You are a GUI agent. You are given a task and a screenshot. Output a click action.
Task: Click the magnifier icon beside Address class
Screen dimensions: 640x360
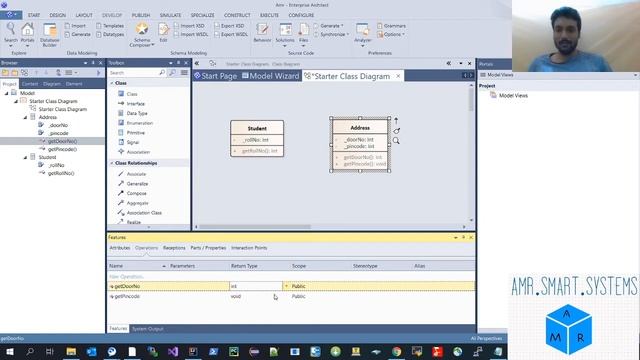pos(396,141)
